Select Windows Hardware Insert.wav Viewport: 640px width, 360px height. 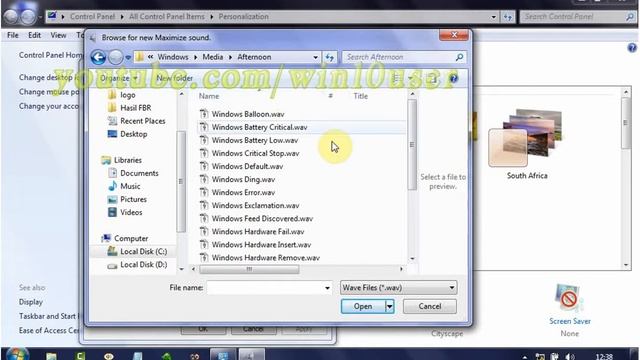(261, 244)
